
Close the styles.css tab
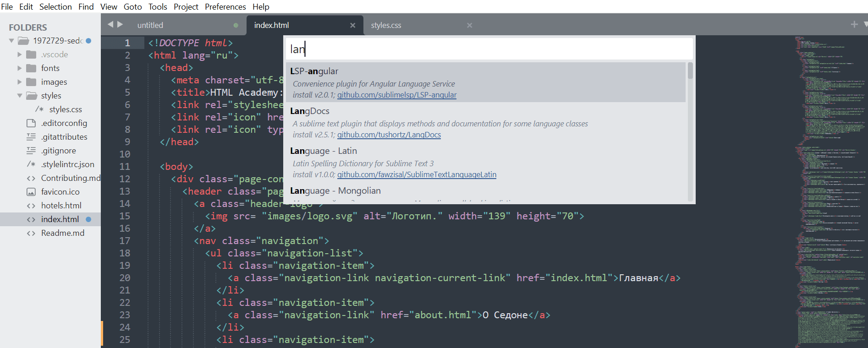coord(469,25)
